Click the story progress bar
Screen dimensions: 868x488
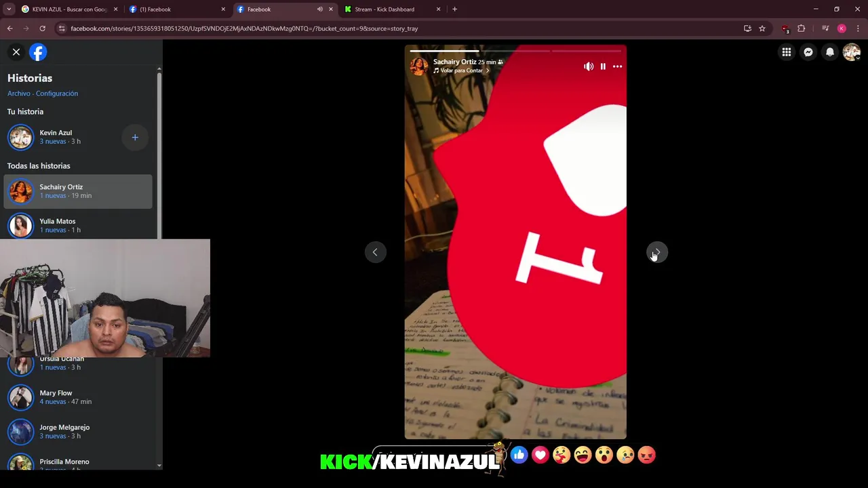pos(515,51)
